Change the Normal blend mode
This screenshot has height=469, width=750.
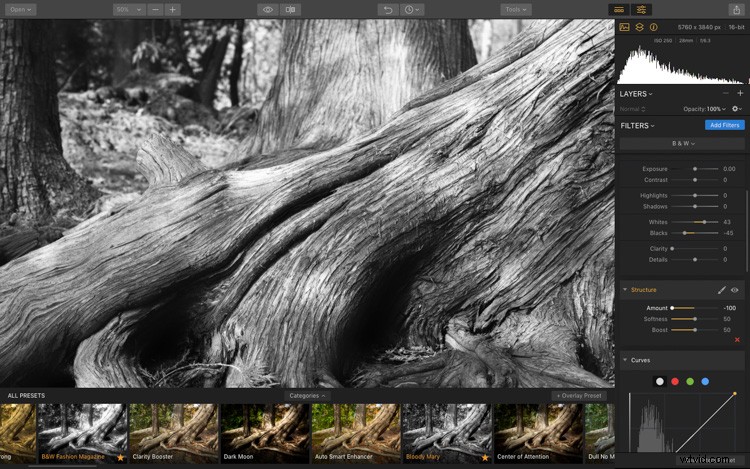632,109
